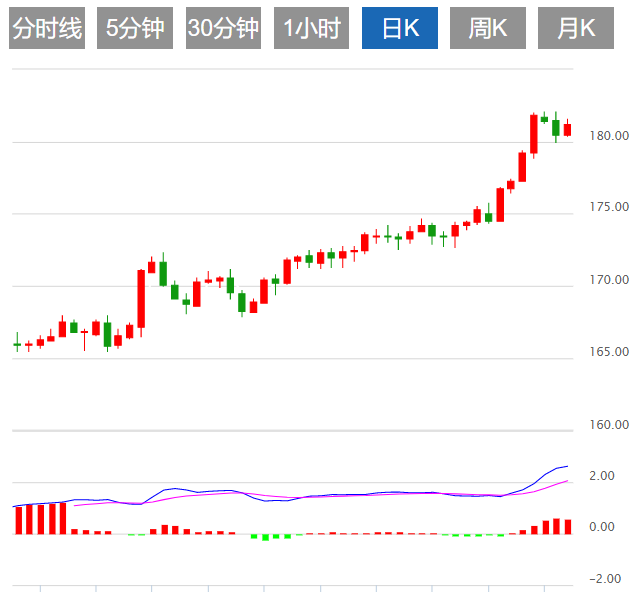Image resolution: width=641 pixels, height=592 pixels.
Task: Select the tall red candlestick rising past 180
Action: [x=533, y=135]
